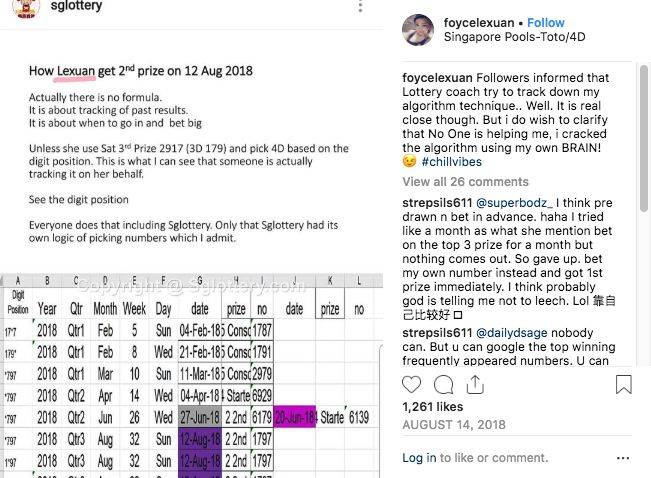Click Log in link
651x478 pixels.
coord(419,458)
